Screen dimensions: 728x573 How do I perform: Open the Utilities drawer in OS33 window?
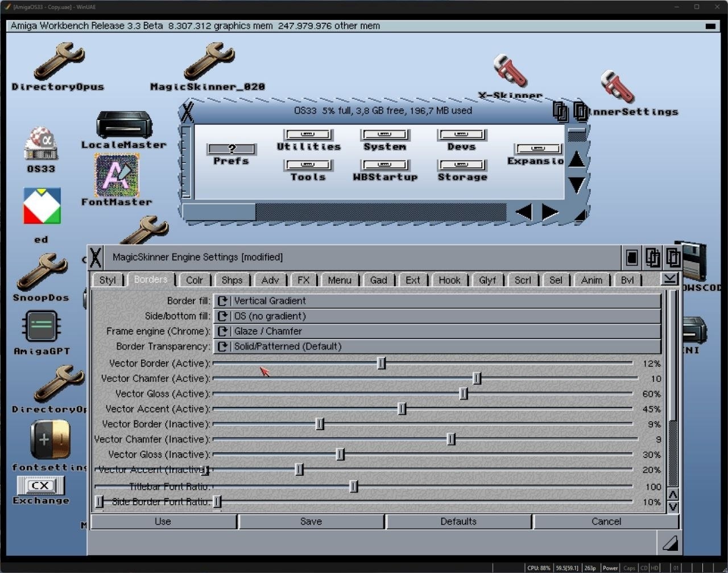(x=308, y=135)
